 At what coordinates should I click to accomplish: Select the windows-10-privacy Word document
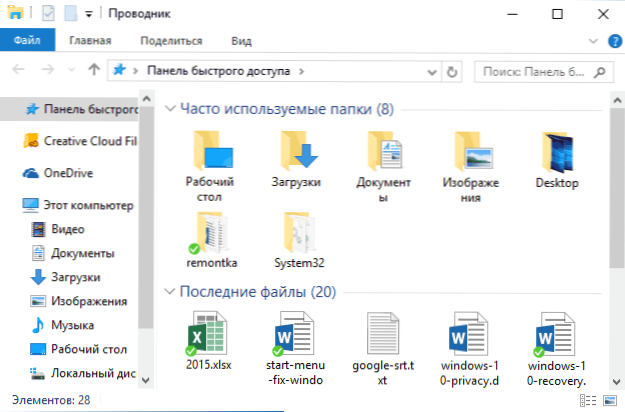point(470,348)
